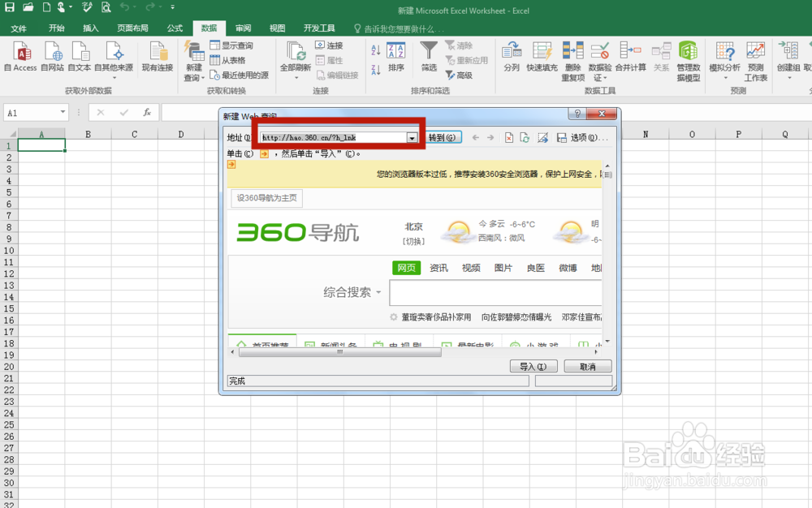This screenshot has width=812, height=508.
Task: Switch to the Developer (开发工具) tab
Action: tap(319, 28)
